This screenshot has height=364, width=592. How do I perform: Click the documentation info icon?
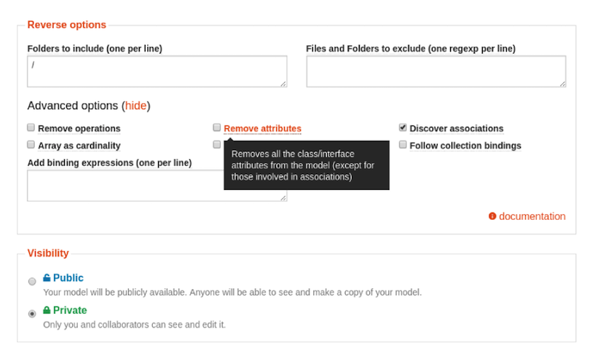(x=492, y=216)
